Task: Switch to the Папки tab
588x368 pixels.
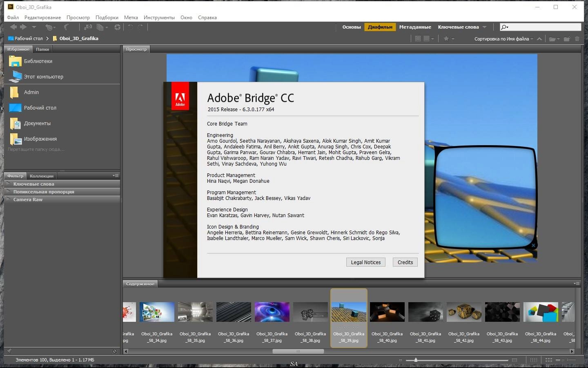Action: click(x=42, y=49)
